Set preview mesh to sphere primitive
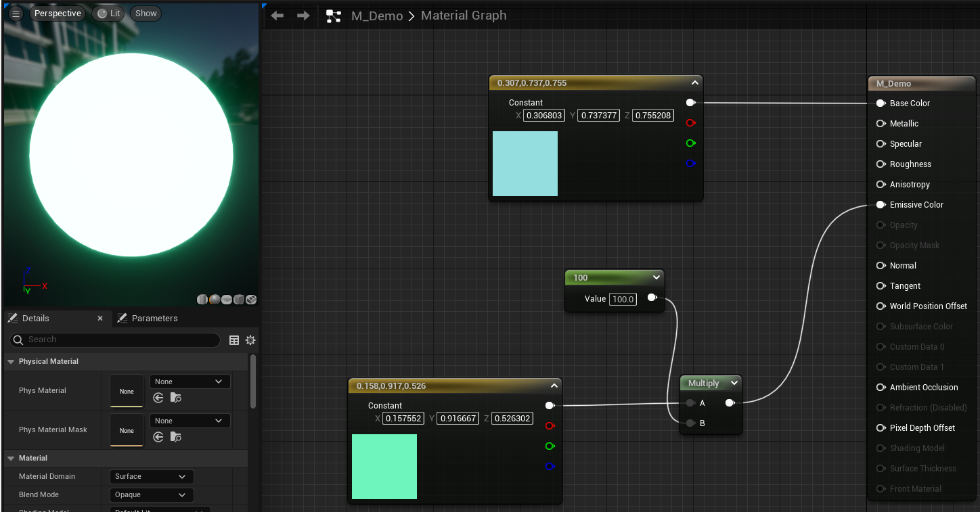980x512 pixels. tap(215, 300)
